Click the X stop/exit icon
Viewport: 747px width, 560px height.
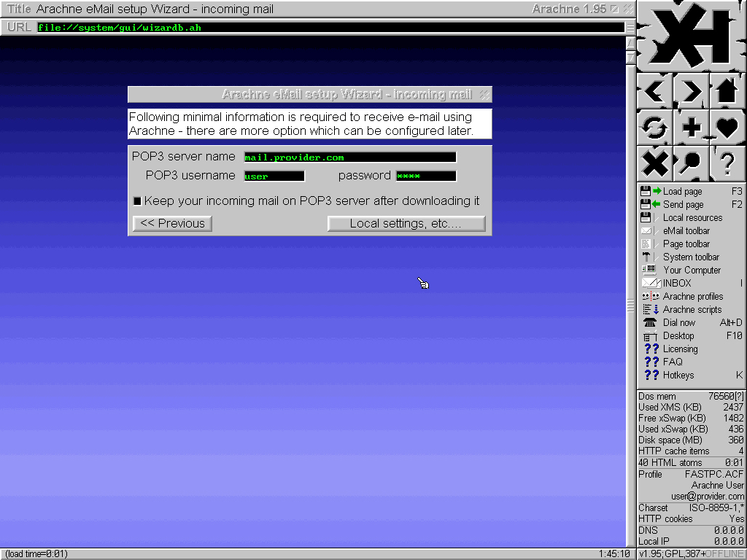pos(654,163)
